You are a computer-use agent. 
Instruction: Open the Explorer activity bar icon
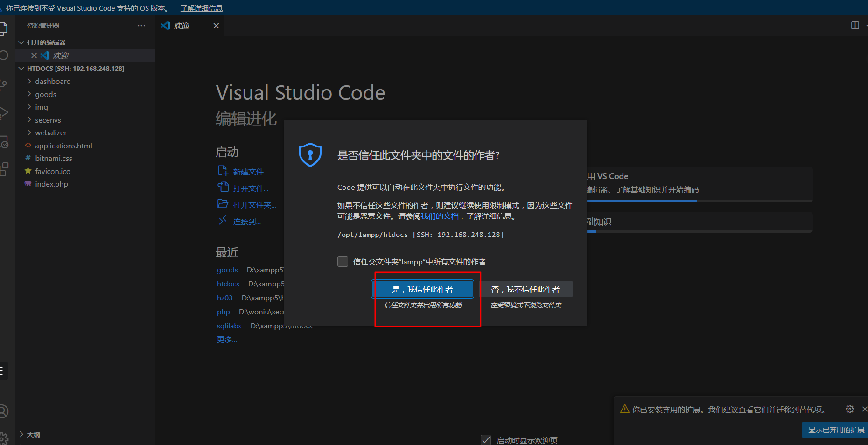point(3,29)
